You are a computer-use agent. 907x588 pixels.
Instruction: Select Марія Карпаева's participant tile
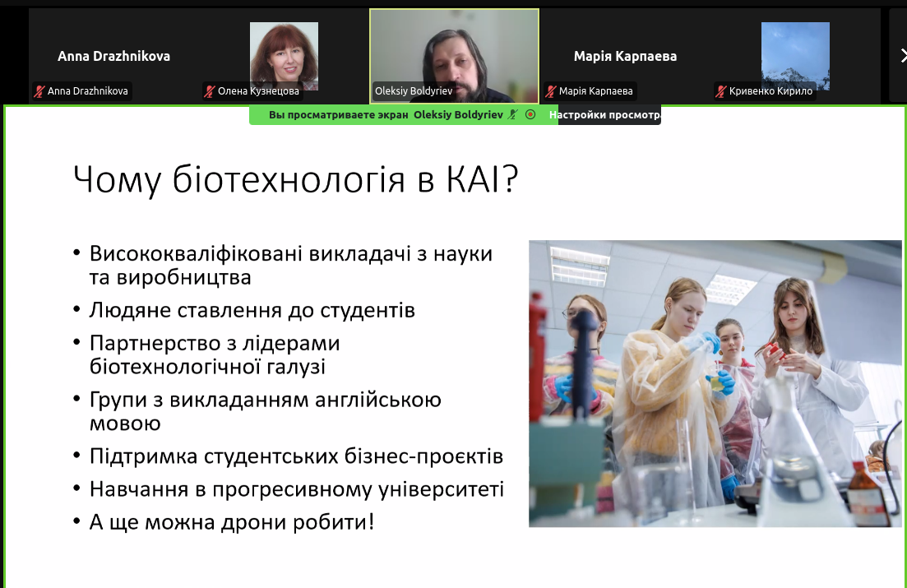click(625, 56)
